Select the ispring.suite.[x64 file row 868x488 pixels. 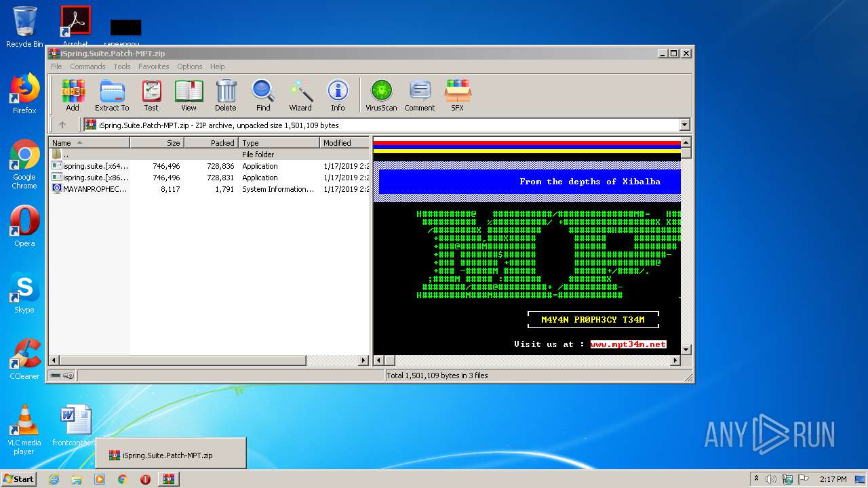210,166
